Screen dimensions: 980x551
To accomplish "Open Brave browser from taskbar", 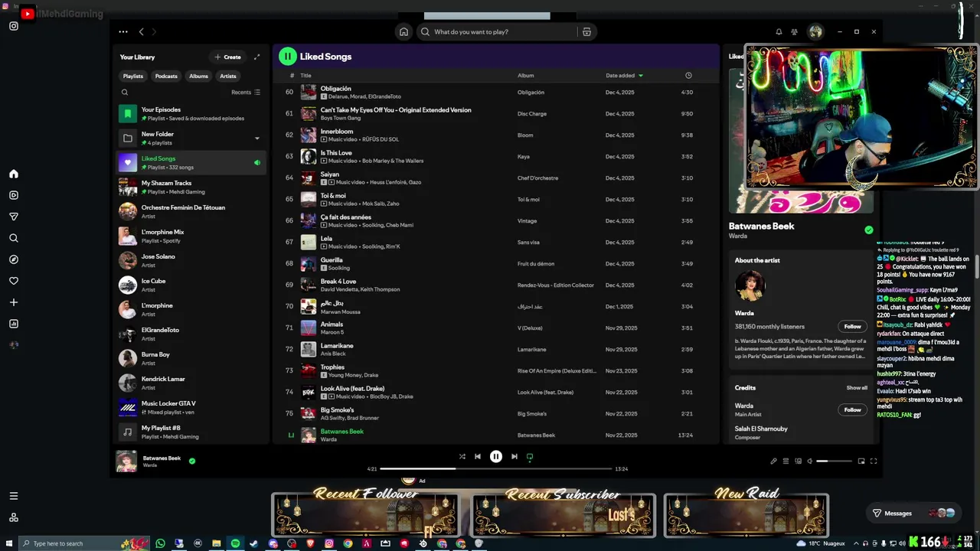I will (x=311, y=543).
